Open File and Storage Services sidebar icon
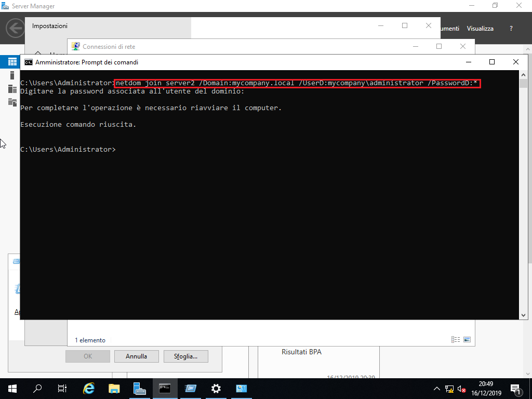This screenshot has height=399, width=532. [11, 102]
